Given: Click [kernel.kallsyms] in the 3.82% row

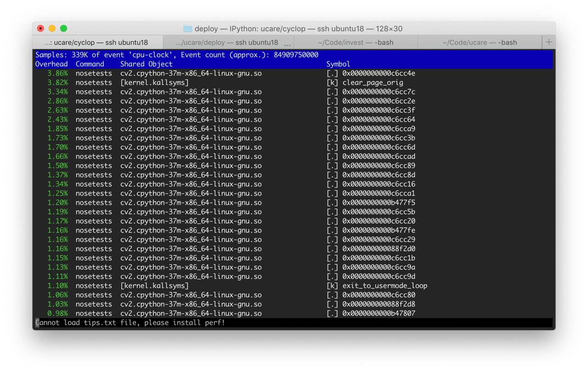Looking at the screenshot, I should click(154, 83).
